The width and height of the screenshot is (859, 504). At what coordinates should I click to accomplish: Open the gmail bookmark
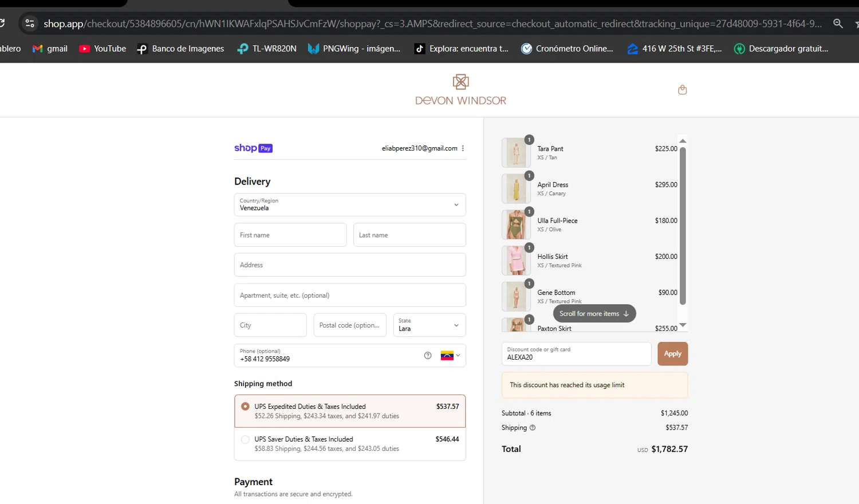[x=50, y=49]
